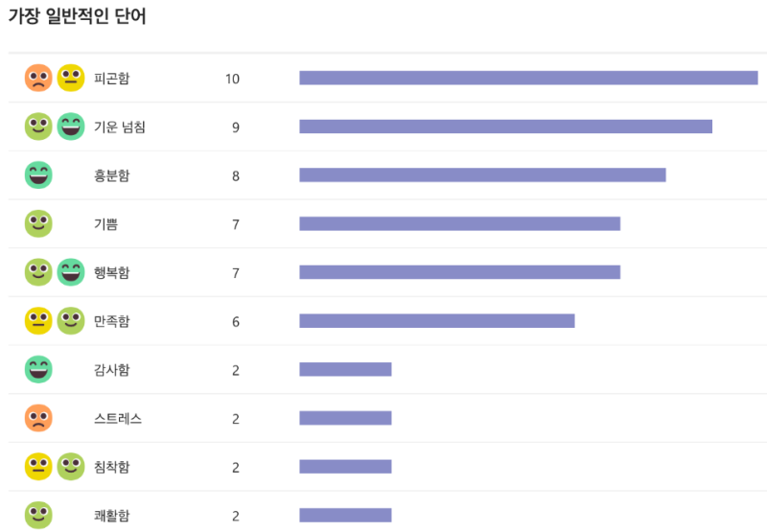Select the bar for 기운 넘침
Viewport: 767px width, 532px height.
pyautogui.click(x=505, y=127)
